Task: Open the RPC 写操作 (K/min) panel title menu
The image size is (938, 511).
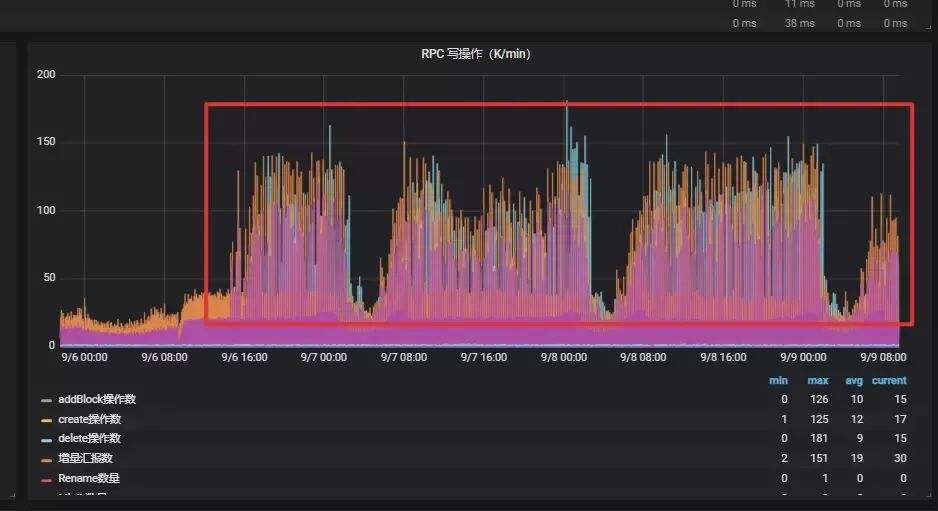Action: coord(476,54)
